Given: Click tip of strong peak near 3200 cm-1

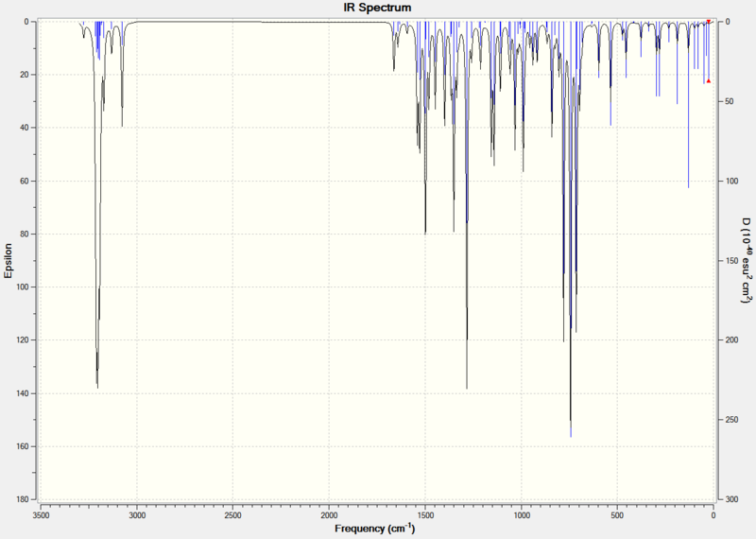Looking at the screenshot, I should click(x=97, y=387).
